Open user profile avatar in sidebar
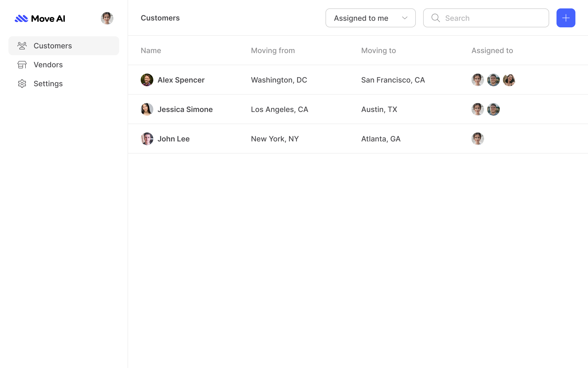Screen dimensions: 588x368 [x=107, y=18]
